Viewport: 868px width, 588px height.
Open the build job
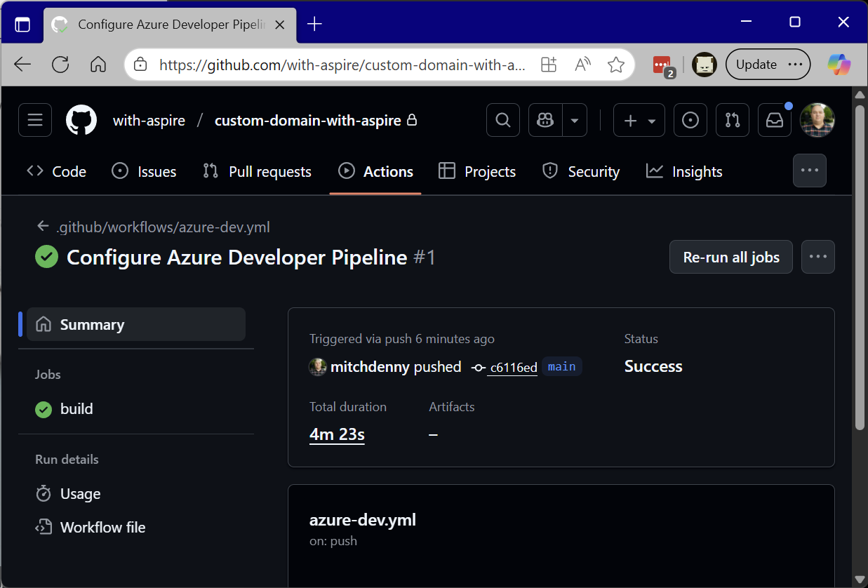[x=65, y=409]
